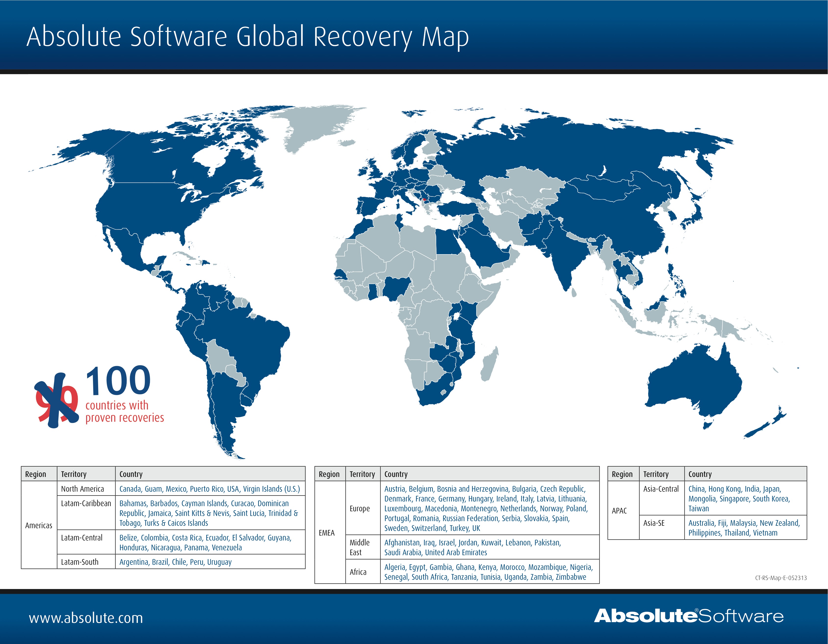Click 'countries with proven recoveries' text
This screenshot has width=828, height=644.
tap(124, 411)
